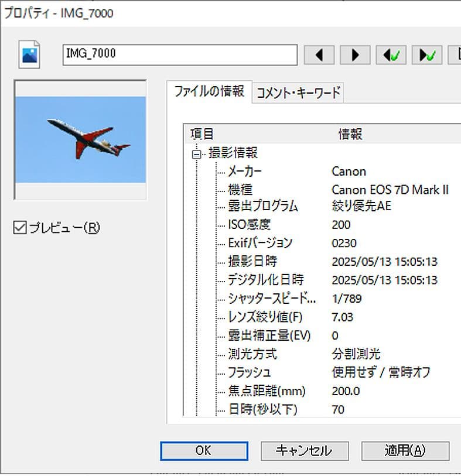Image resolution: width=461 pixels, height=476 pixels.
Task: Click the value 絞り優先AE
Action: [x=361, y=206]
